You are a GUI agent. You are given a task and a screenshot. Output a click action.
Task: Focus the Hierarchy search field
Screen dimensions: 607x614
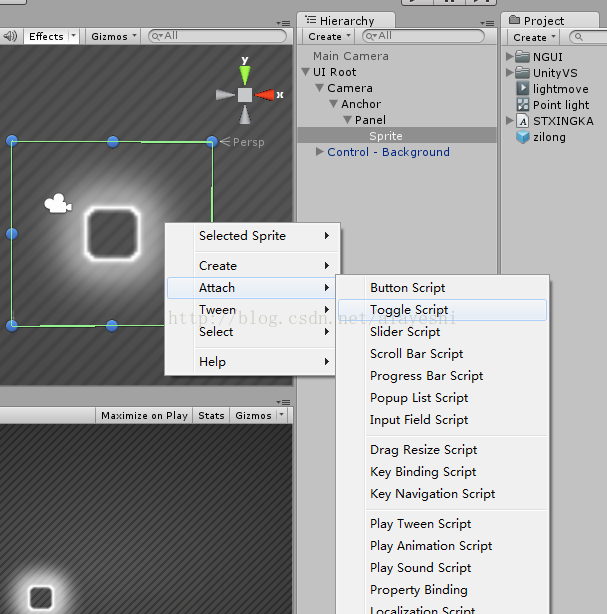(423, 36)
